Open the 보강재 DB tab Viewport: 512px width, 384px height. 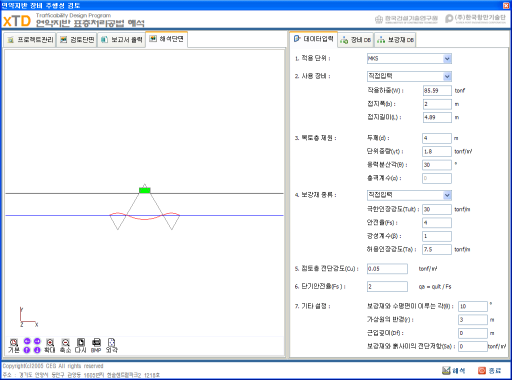pyautogui.click(x=395, y=40)
